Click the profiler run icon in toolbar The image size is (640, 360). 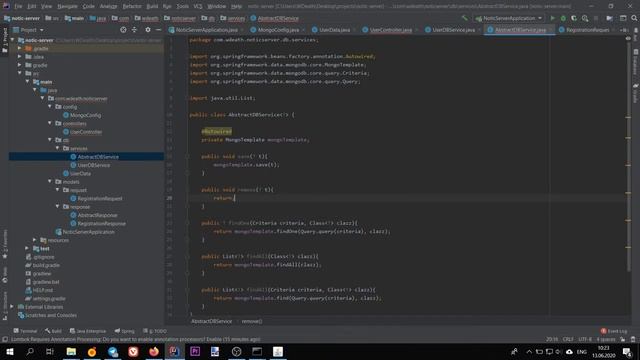[x=585, y=18]
